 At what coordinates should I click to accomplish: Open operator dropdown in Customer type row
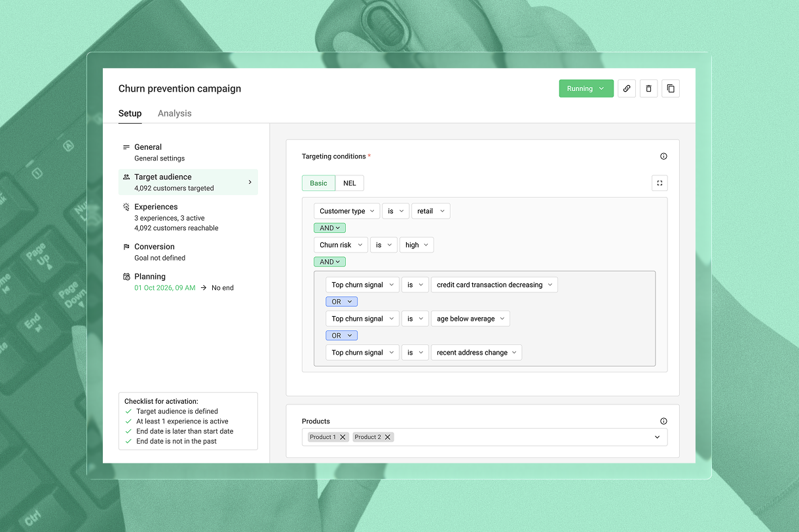pos(396,211)
